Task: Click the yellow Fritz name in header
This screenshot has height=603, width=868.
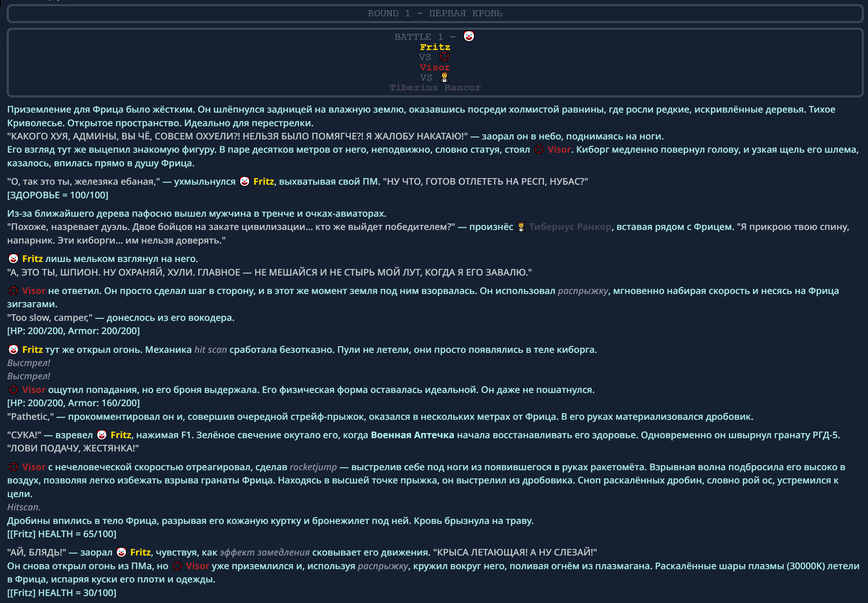Action: point(435,47)
